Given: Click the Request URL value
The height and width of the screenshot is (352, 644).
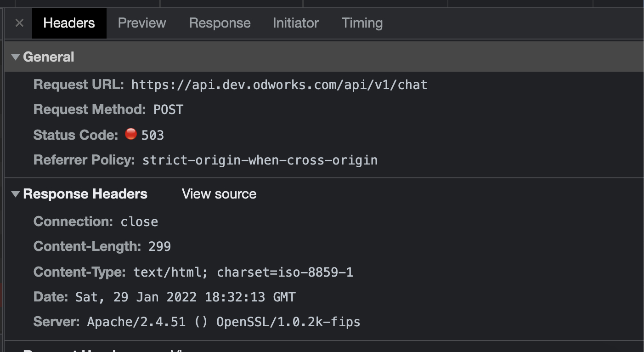Looking at the screenshot, I should click(279, 85).
